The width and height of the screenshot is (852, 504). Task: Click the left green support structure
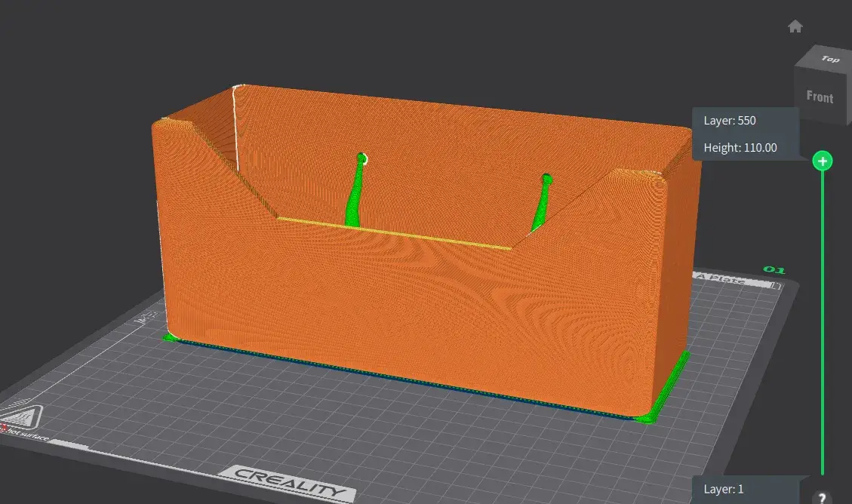pos(355,190)
